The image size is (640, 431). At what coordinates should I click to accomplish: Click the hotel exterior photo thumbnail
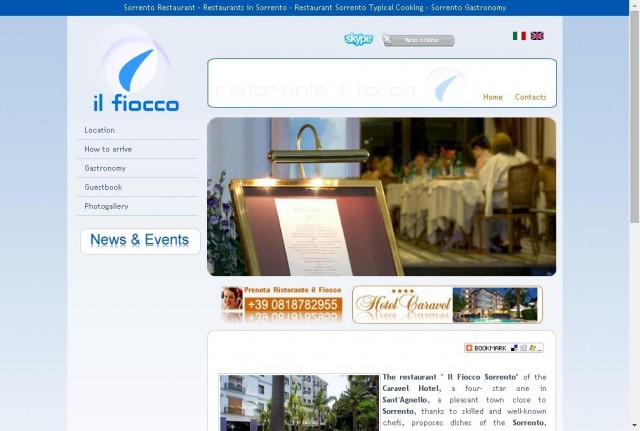click(x=300, y=402)
